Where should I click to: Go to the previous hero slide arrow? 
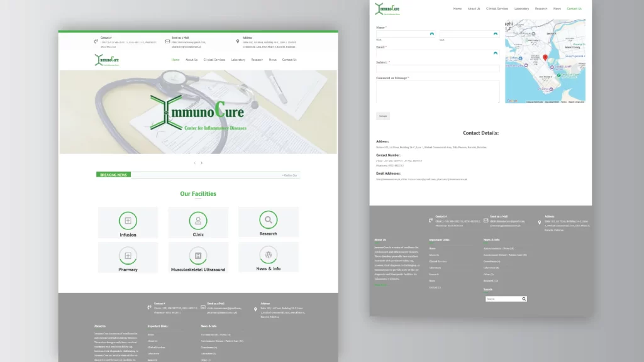(x=194, y=163)
